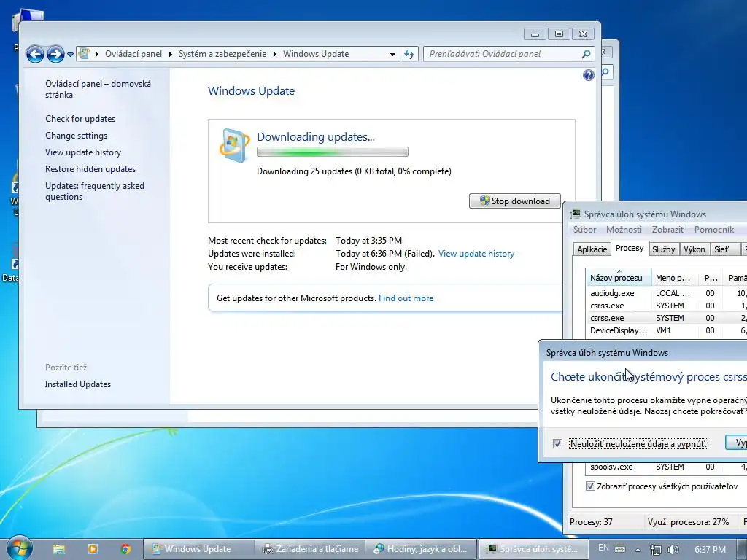Viewport: 747px width, 560px height.
Task: Switch to the Procesy tab in Task Manager
Action: tap(630, 248)
